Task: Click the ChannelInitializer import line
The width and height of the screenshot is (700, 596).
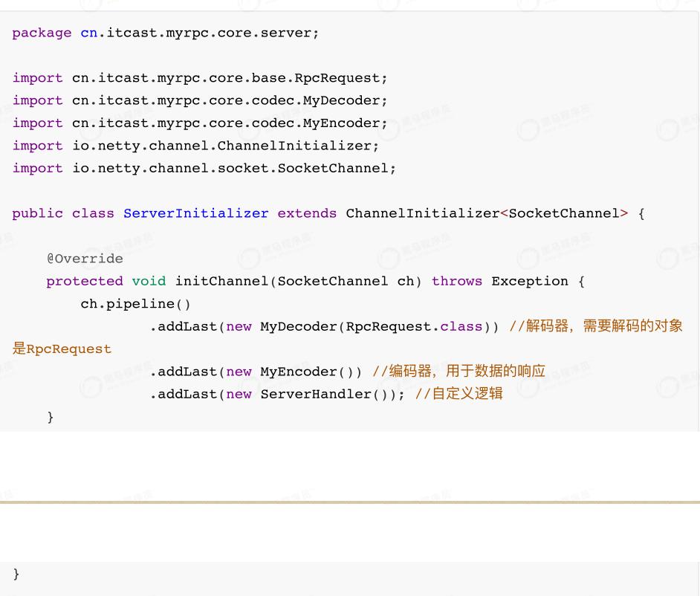Action: pyautogui.click(x=195, y=146)
